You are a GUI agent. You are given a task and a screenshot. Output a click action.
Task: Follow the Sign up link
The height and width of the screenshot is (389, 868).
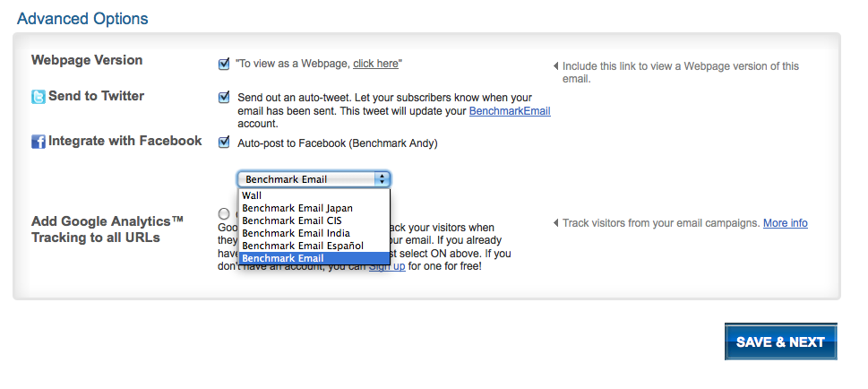(387, 266)
